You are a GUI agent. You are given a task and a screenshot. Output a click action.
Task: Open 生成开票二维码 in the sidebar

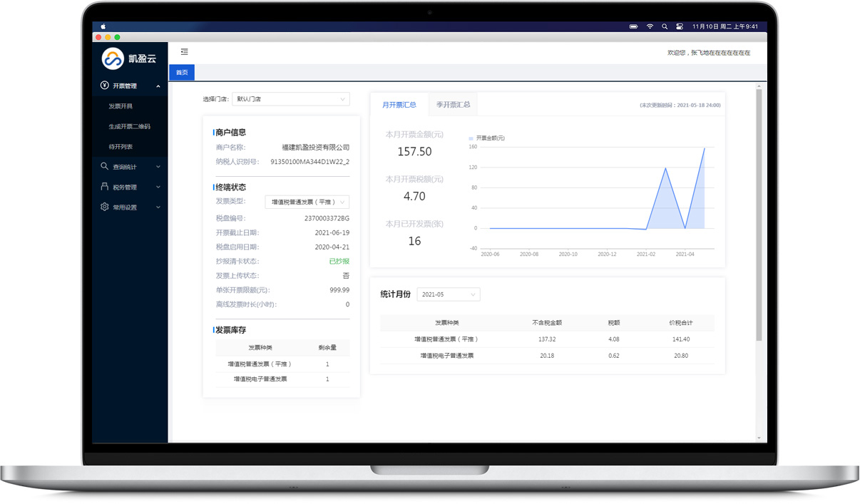tap(130, 126)
